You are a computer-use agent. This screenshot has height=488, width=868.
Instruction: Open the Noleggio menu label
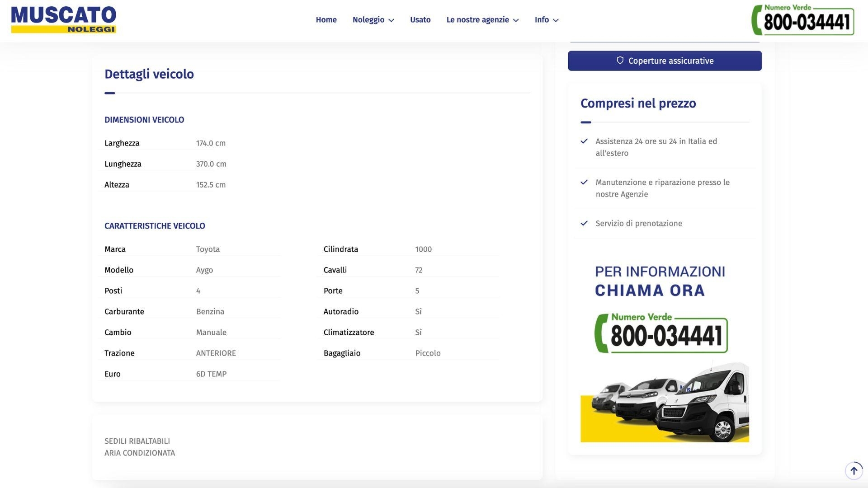click(x=368, y=20)
